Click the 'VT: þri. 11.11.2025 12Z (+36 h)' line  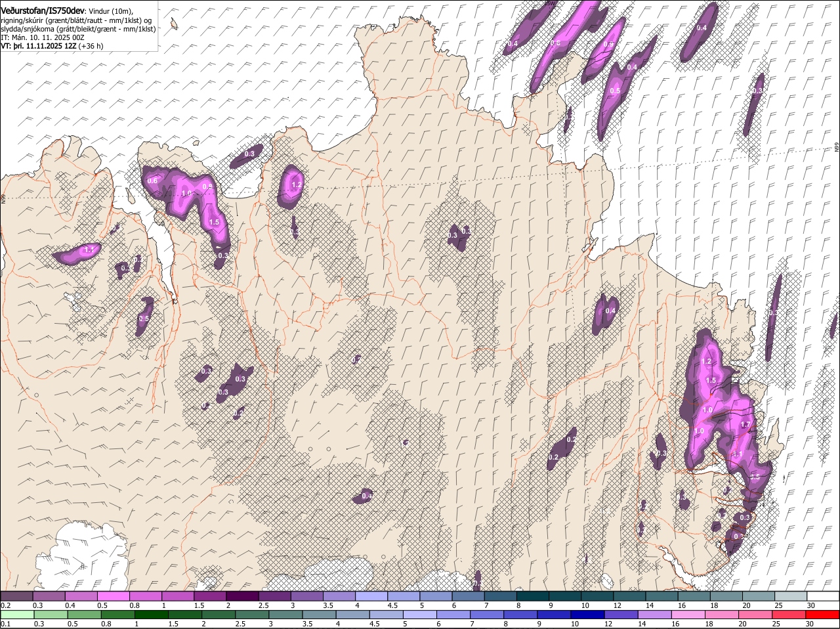pyautogui.click(x=52, y=47)
